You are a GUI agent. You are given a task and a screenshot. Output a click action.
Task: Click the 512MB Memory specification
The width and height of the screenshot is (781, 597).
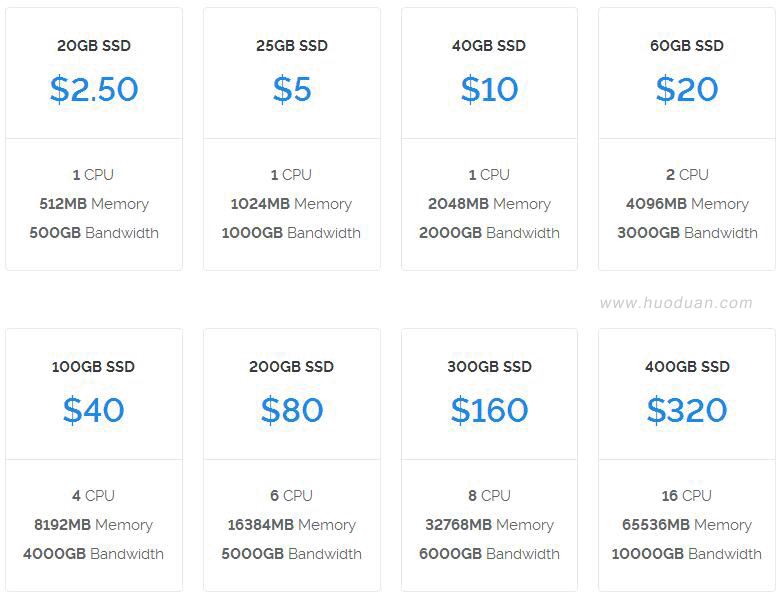pos(94,204)
